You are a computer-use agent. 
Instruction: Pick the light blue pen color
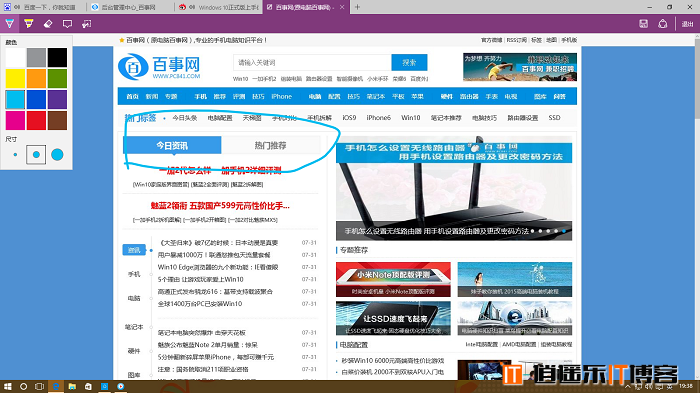[x=15, y=100]
